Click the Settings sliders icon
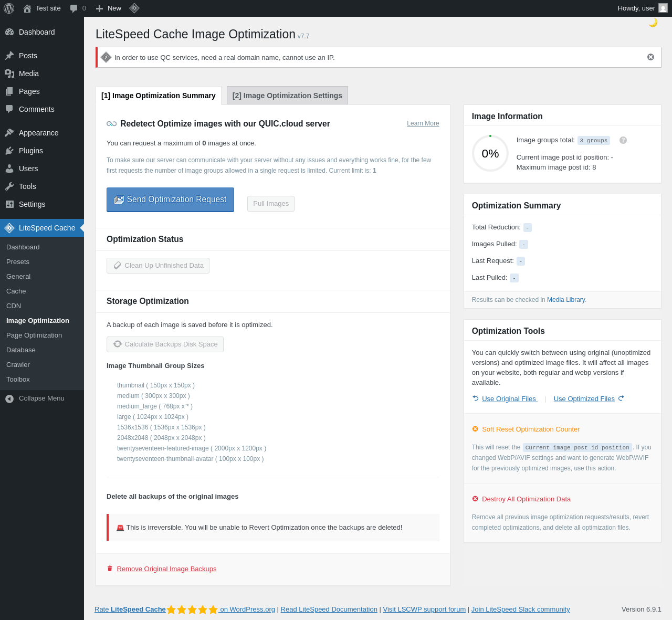 [9, 204]
